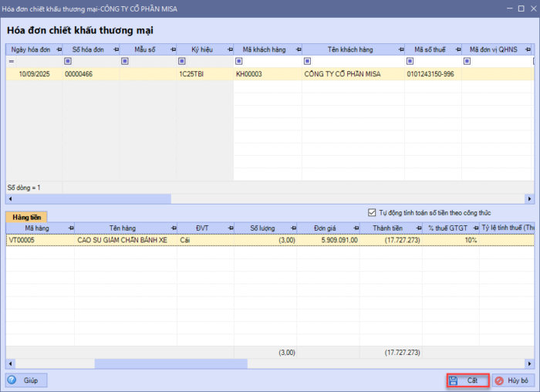This screenshot has width=540, height=392.
Task: Click the Hủy bỏ cancel button
Action: (x=512, y=380)
